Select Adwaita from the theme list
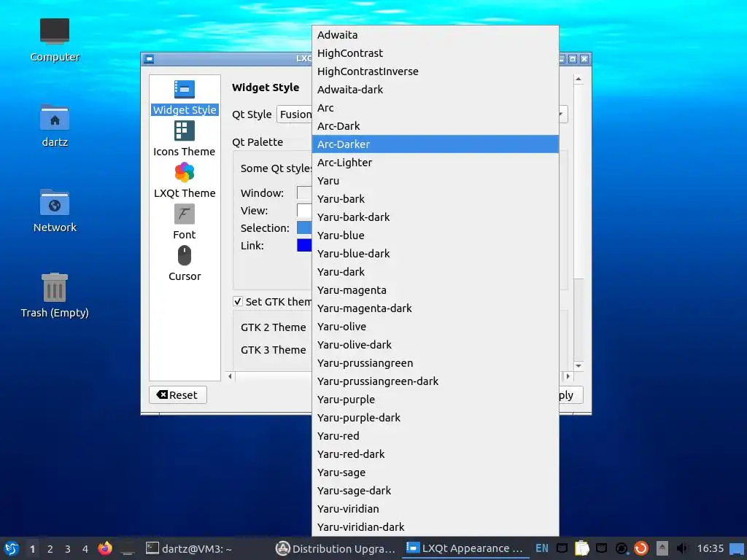 pos(435,35)
